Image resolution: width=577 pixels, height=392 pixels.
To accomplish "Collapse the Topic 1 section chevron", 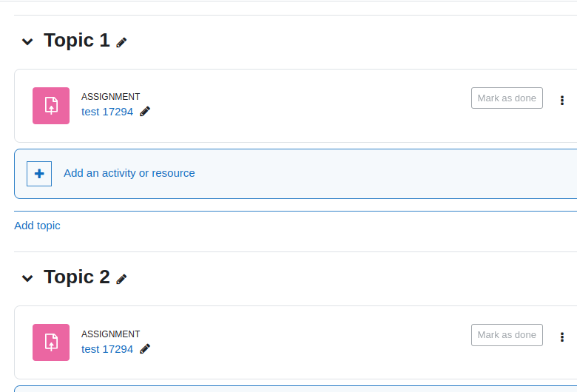I will [x=27, y=41].
